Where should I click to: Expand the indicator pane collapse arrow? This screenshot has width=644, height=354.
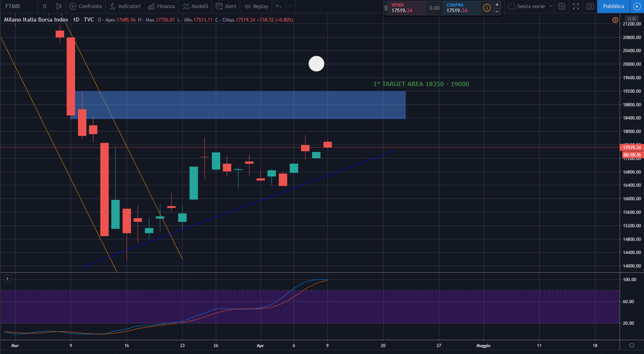[7, 278]
